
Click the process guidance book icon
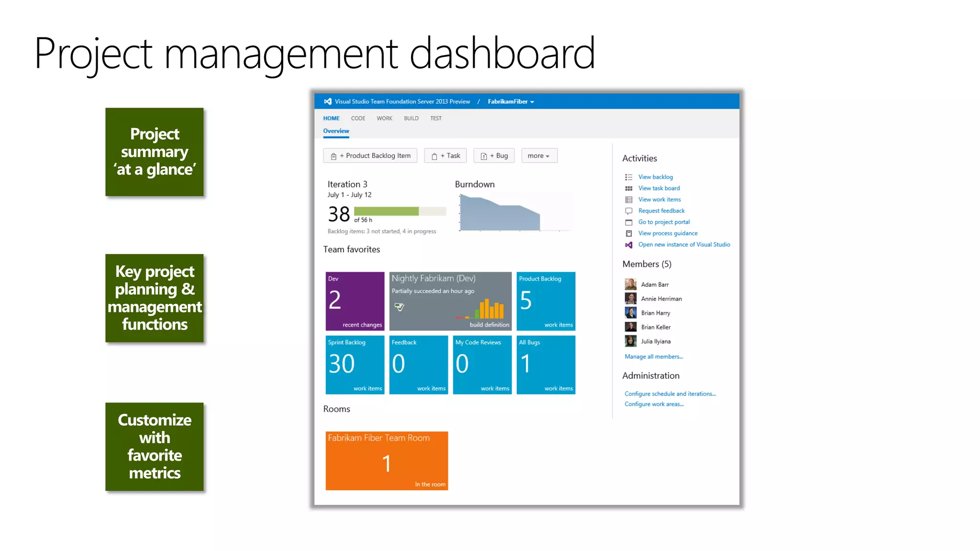629,233
